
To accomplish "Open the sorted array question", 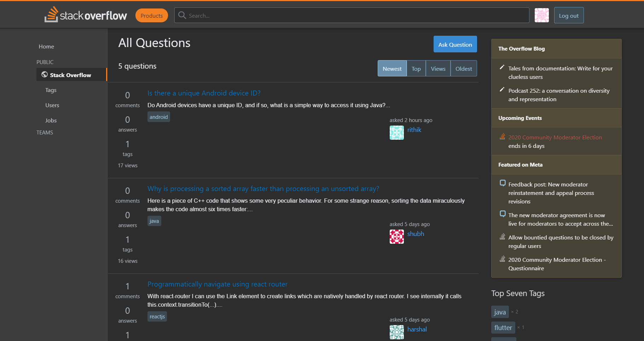I will (263, 189).
